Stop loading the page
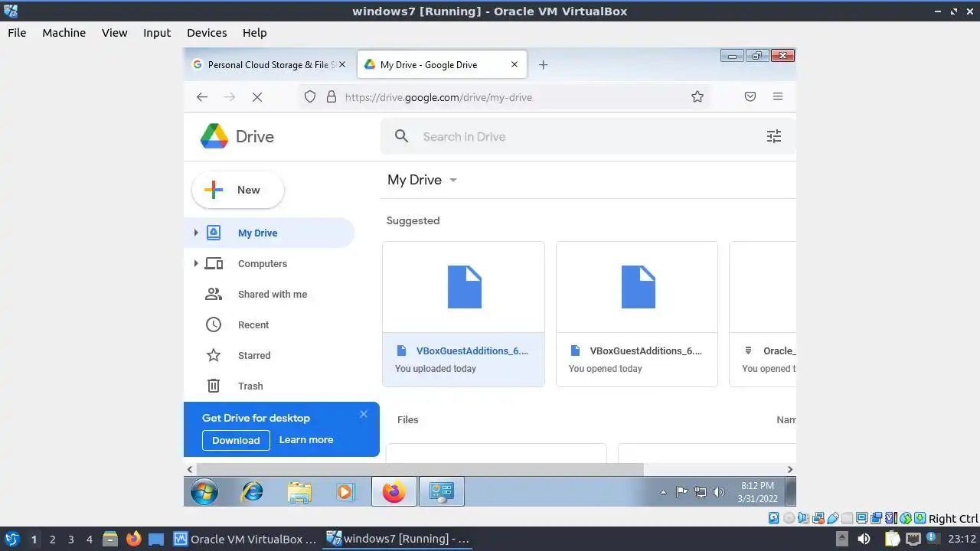 coord(257,97)
